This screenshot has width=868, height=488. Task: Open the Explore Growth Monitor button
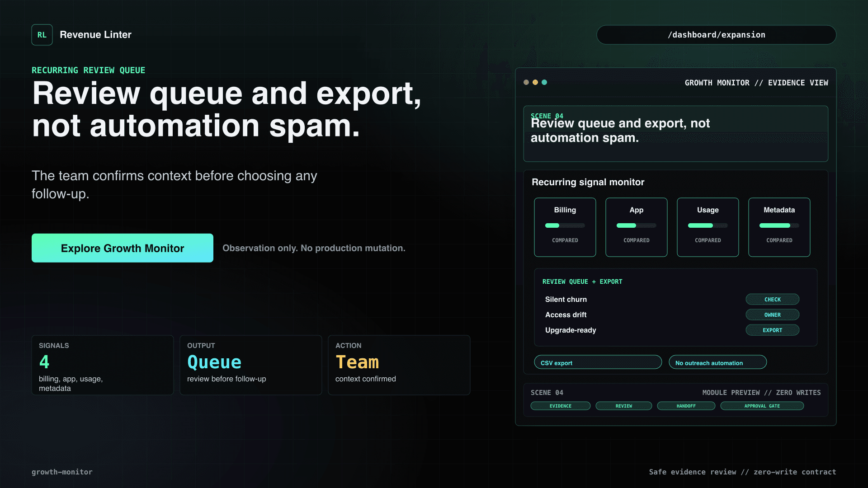pos(123,248)
